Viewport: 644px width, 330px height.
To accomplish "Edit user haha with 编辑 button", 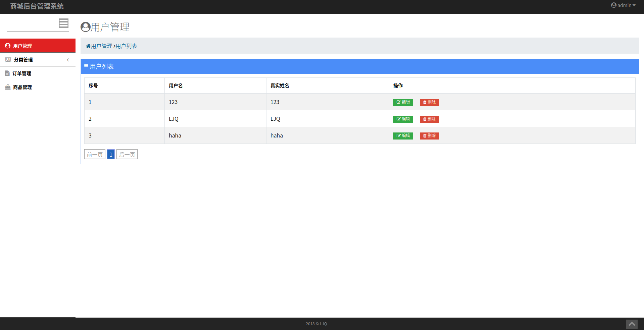I will click(x=403, y=136).
